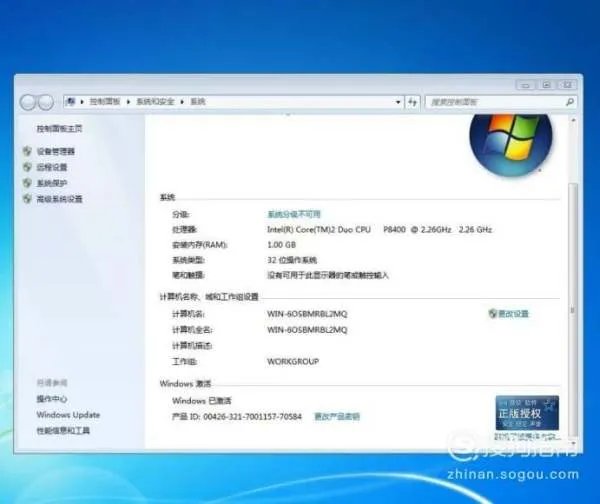Click the installed memory value 1.00 GB

point(281,245)
